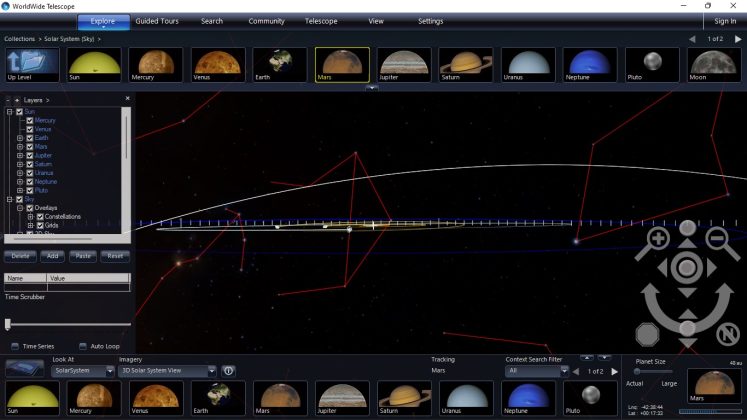The image size is (747, 420).
Task: Click the stop octagon navigation icon
Action: (647, 335)
